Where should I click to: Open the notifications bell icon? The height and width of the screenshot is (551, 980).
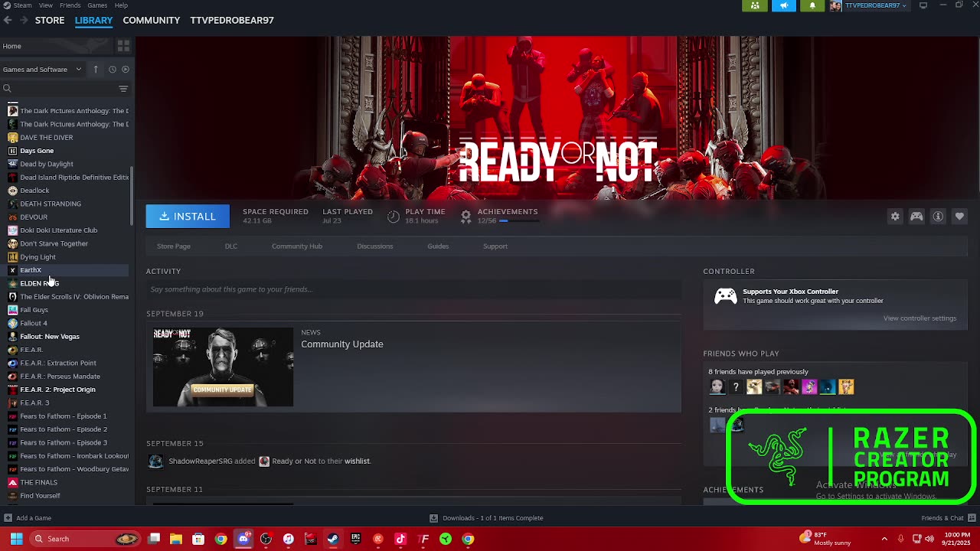(x=812, y=5)
